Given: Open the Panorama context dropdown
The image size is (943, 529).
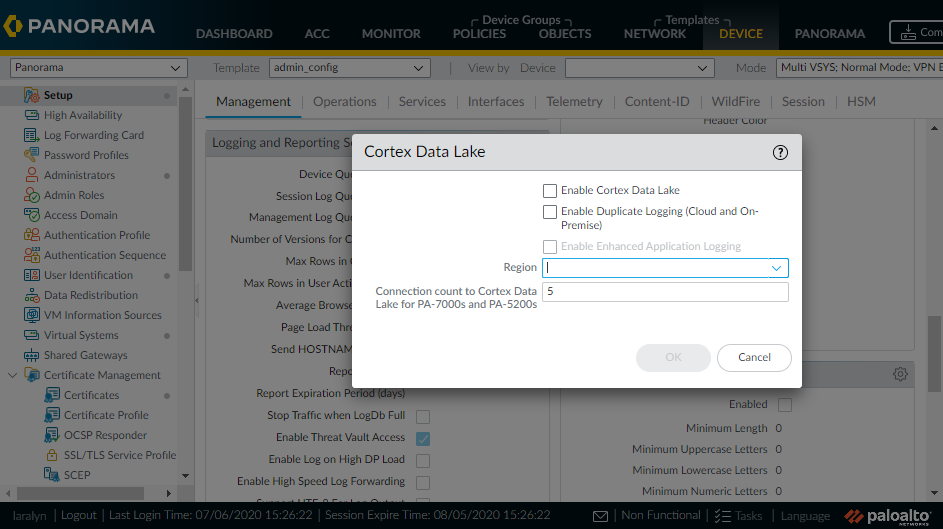Looking at the screenshot, I should 98,68.
